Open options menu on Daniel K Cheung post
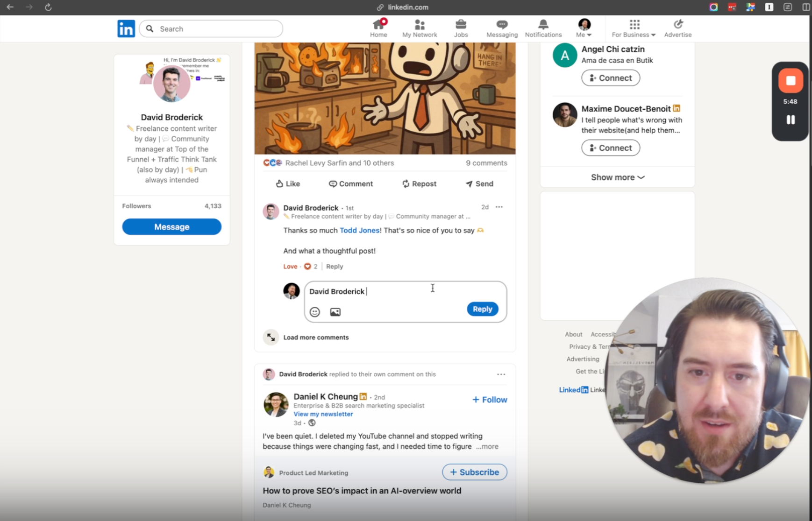Viewport: 812px width, 521px height. click(x=501, y=374)
